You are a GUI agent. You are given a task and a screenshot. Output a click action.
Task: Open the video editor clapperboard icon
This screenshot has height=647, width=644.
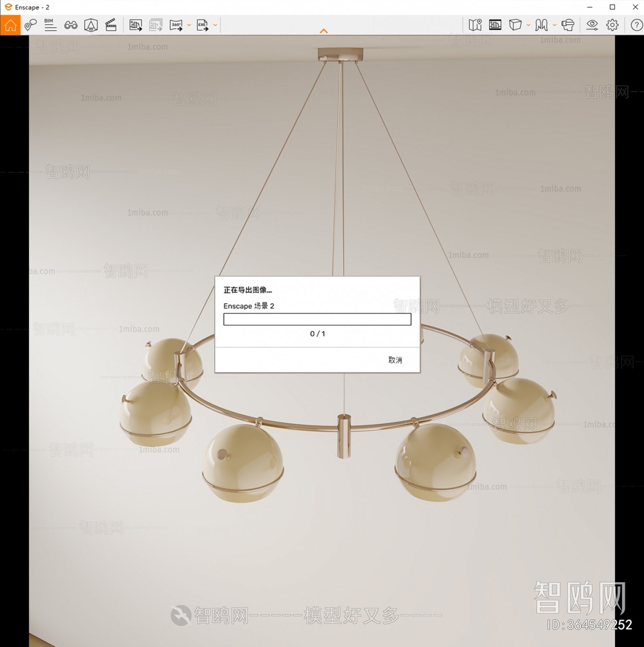tap(111, 25)
